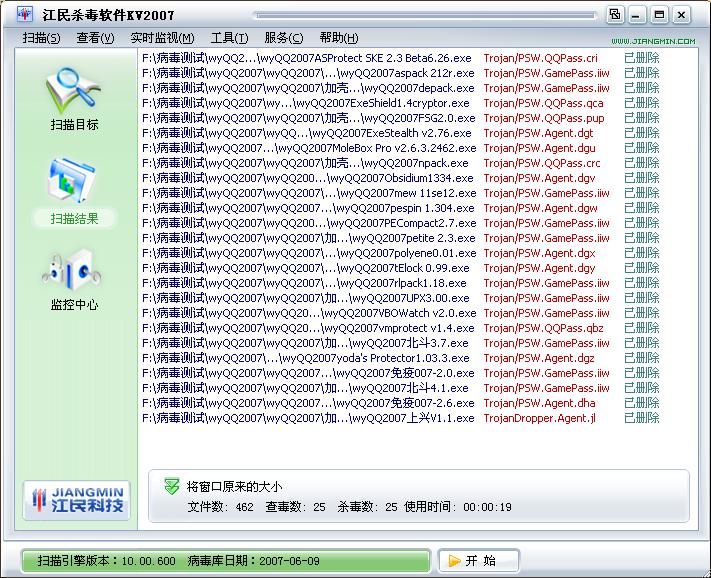Click virus name Trojan/PSW.Agent.dgu
This screenshot has height=578, width=711.
[x=540, y=148]
